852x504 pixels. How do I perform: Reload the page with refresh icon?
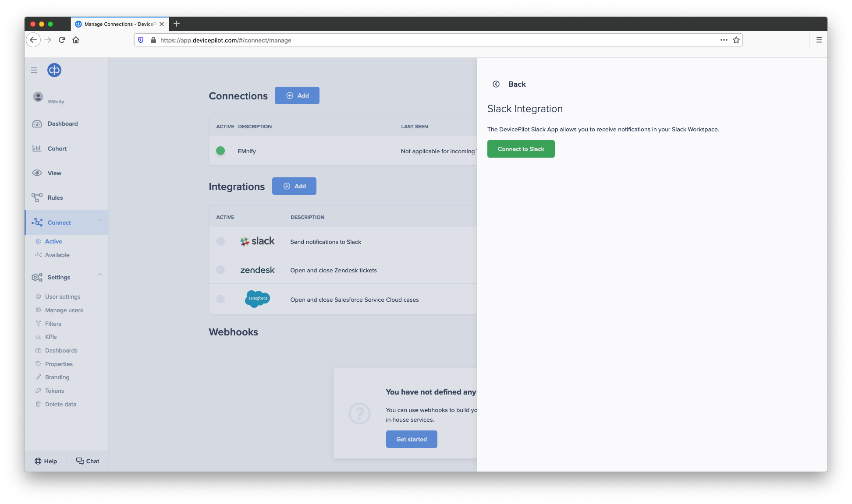click(62, 40)
